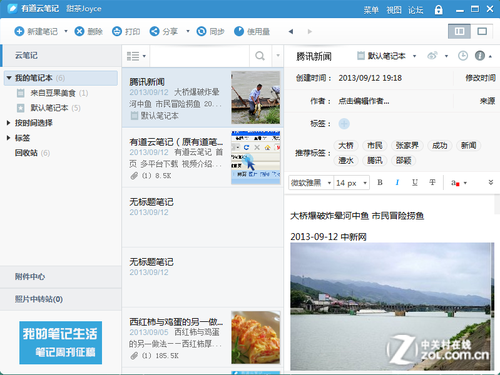Open the 视图 menu
This screenshot has height=375, width=500.
pos(394,10)
